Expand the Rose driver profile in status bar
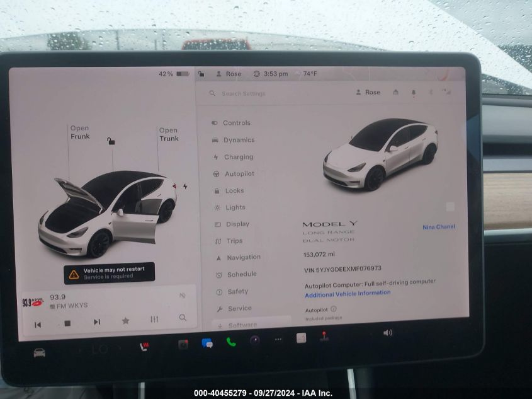 [229, 74]
